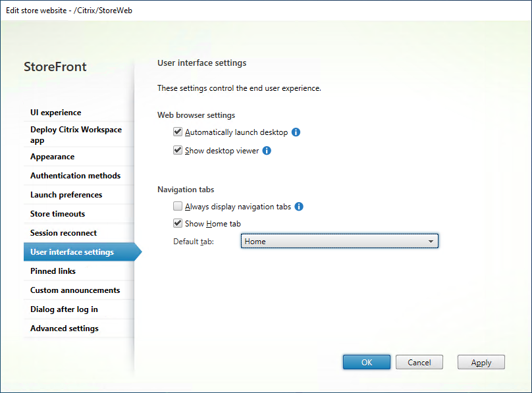Click the Default tab dropdown arrow

[431, 241]
